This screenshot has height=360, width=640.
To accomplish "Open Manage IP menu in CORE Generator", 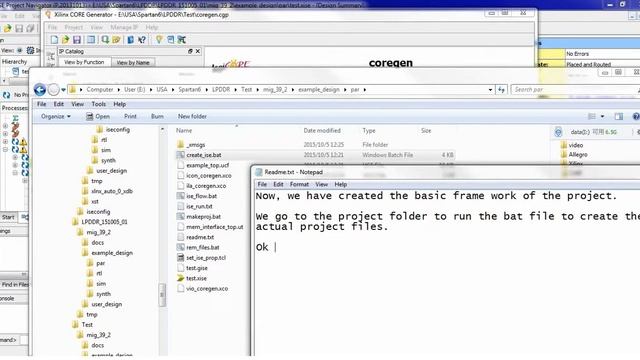I will pyautogui.click(x=124, y=27).
